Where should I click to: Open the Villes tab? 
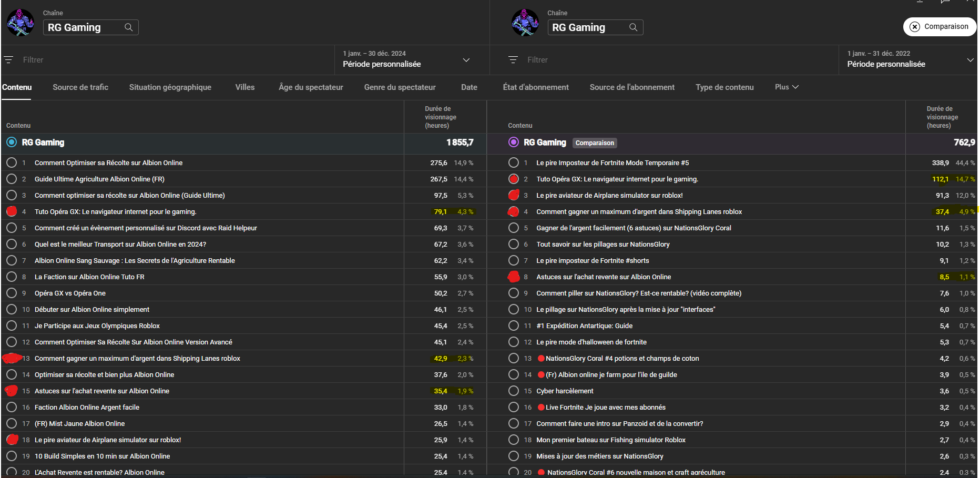point(245,87)
